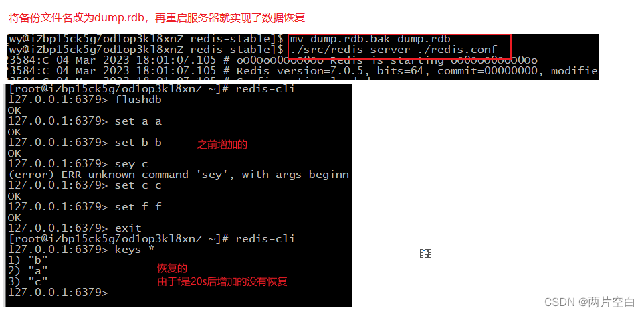The image size is (644, 314).
Task: Click the ERR unknown command error line
Action: point(180,175)
